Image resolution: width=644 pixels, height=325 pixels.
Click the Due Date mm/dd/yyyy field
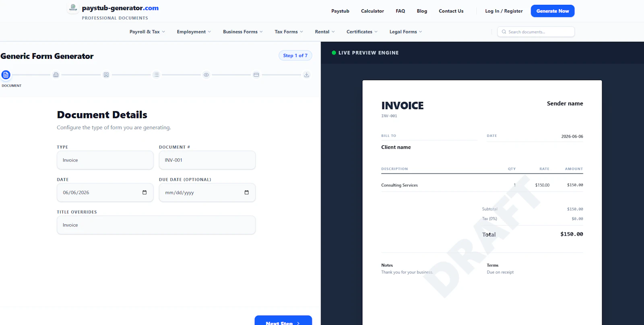(x=207, y=193)
